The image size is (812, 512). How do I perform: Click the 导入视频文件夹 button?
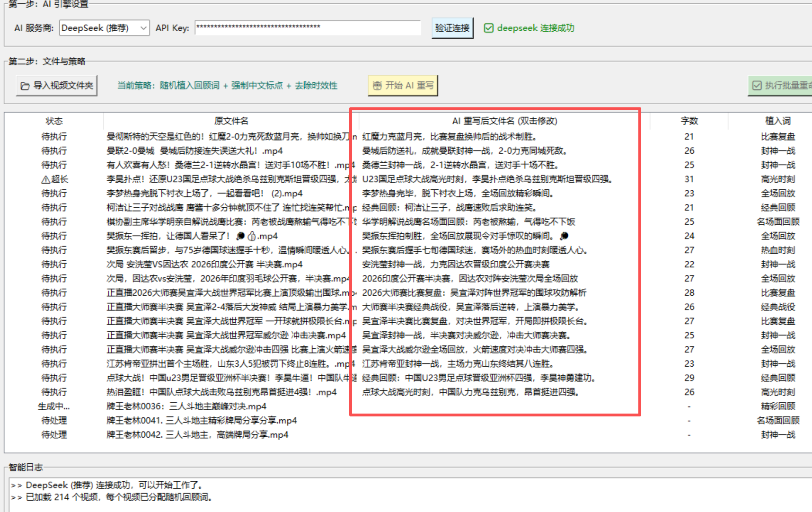coord(57,86)
